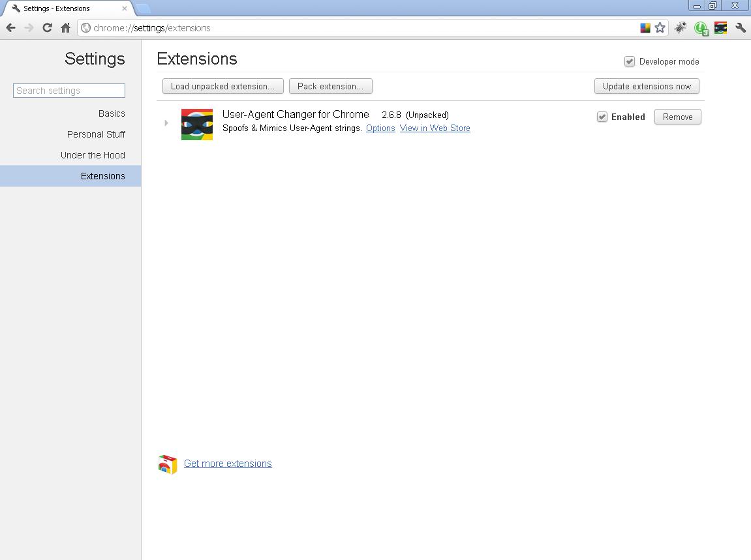Image resolution: width=751 pixels, height=560 pixels.
Task: Open the bug extension icon in toolbar
Action: pos(680,28)
